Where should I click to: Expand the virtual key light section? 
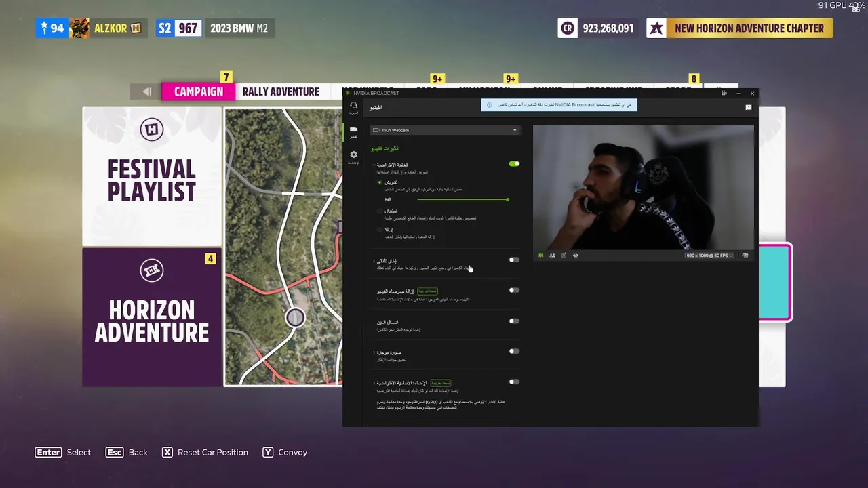[374, 383]
